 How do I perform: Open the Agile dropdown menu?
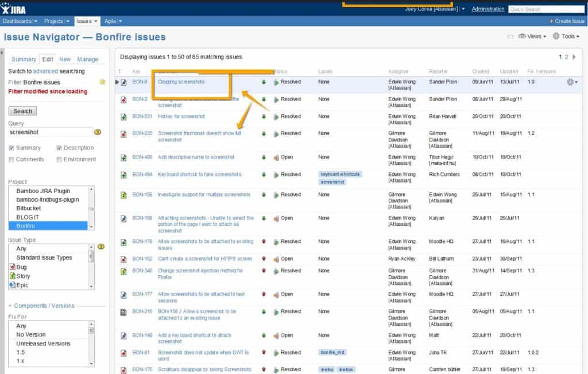point(113,21)
